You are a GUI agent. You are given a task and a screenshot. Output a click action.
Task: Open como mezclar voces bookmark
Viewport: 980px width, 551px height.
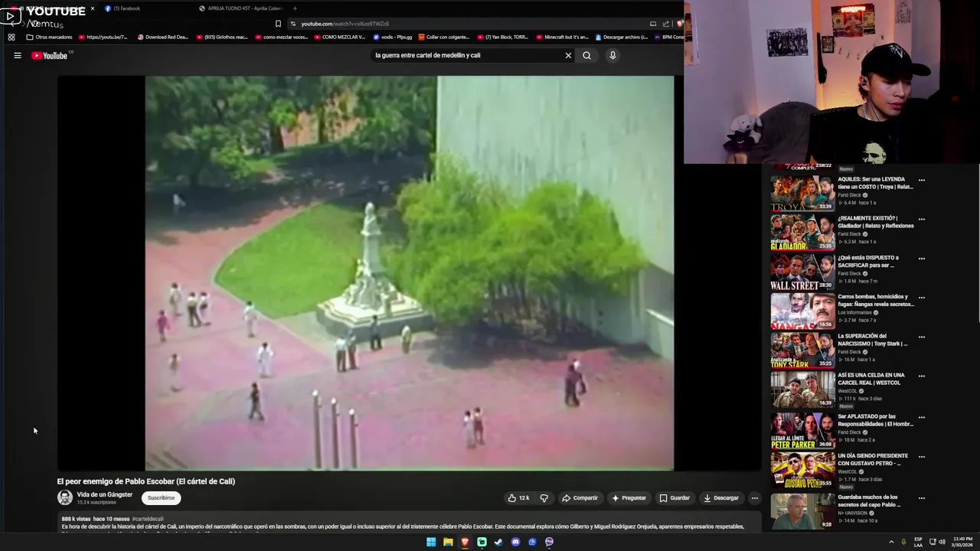click(282, 37)
